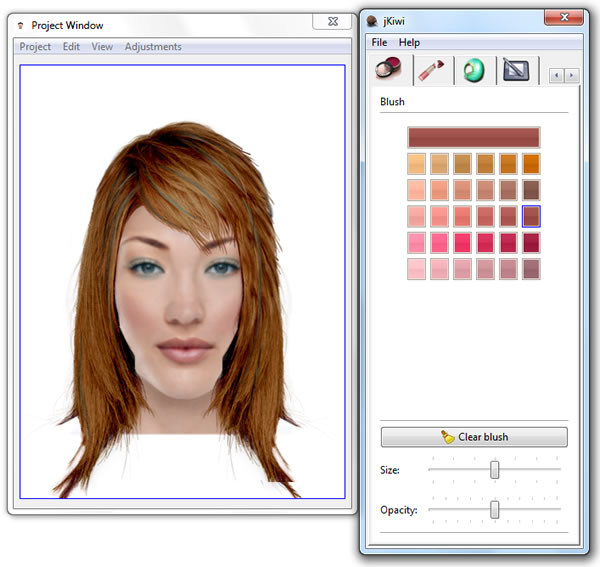Viewport: 600px width, 567px height.
Task: Click the Opacity slider handle
Action: (x=494, y=510)
